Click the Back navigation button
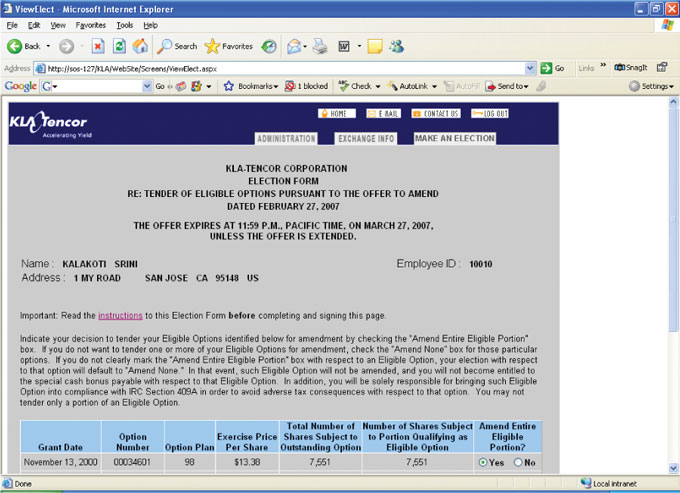 point(24,46)
